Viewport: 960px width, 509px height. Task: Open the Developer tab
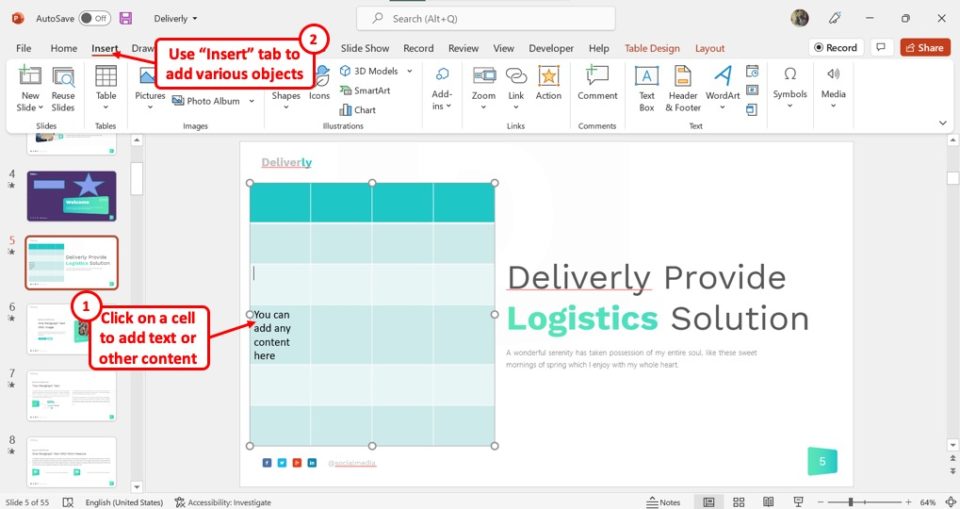coord(551,48)
